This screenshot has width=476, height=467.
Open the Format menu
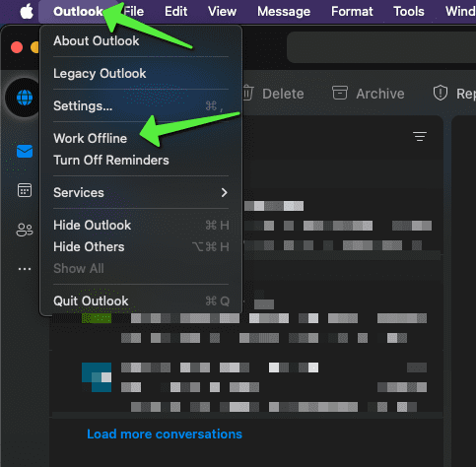coord(352,12)
